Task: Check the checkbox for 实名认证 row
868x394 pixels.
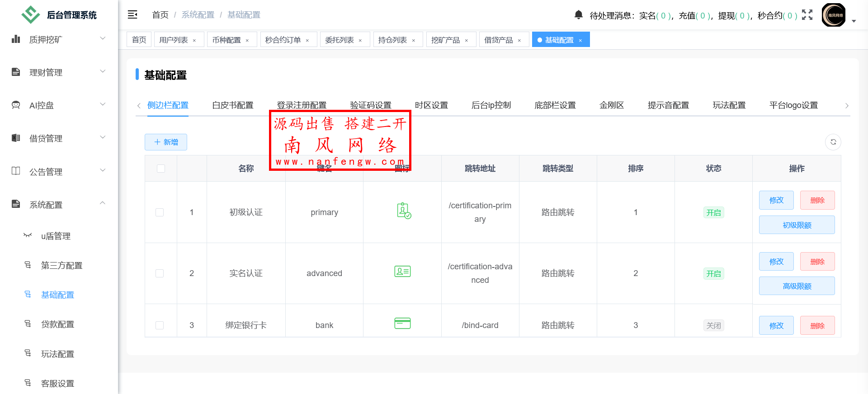Action: tap(160, 273)
